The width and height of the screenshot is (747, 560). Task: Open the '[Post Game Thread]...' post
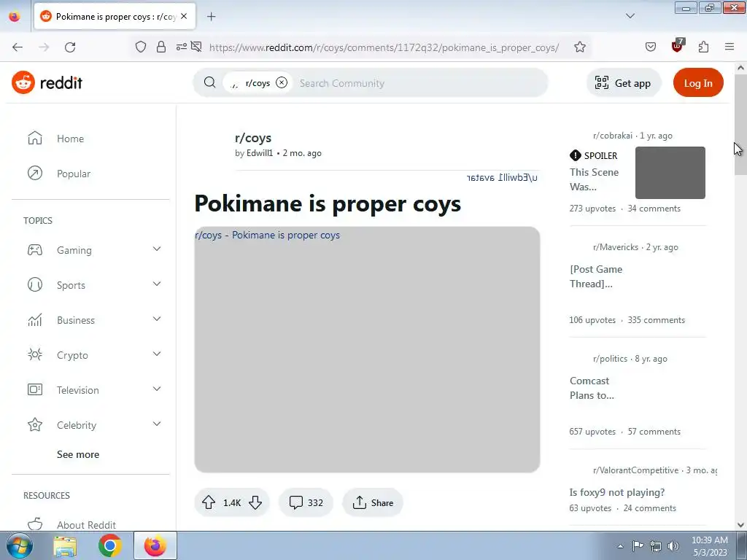click(x=596, y=276)
